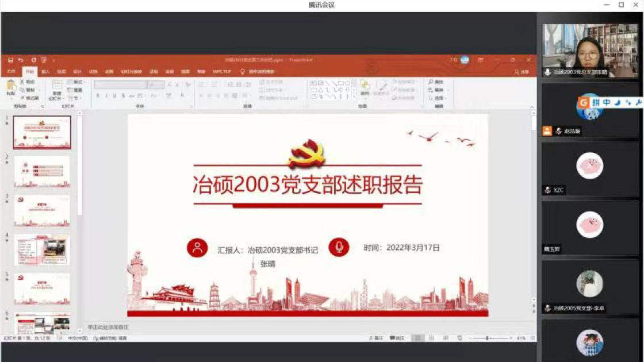The image size is (644, 362).
Task: Expand the Select (选择) dropdown in editing group
Action: pos(439,98)
